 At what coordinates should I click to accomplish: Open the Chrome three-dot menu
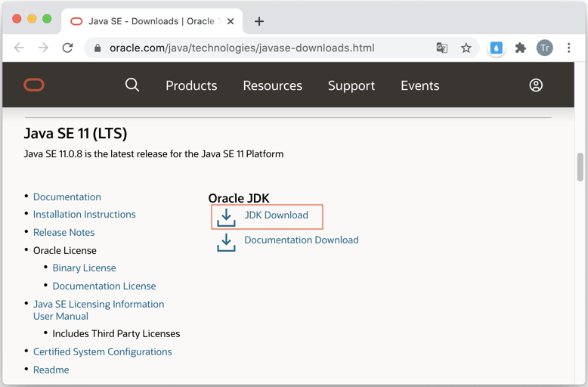click(569, 48)
